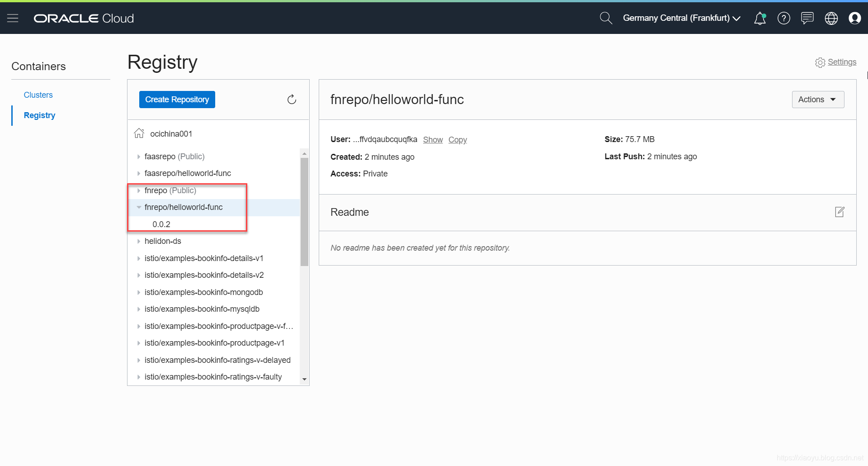
Task: Select Registry in the sidebar
Action: [x=39, y=115]
